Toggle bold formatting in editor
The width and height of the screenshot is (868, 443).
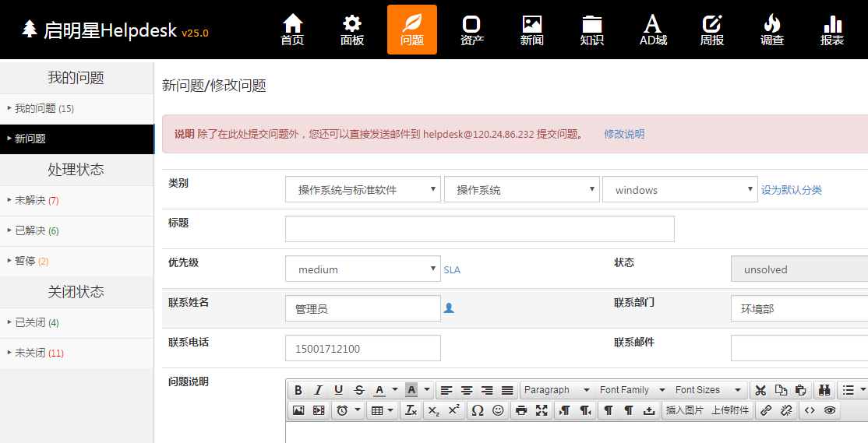(x=298, y=391)
